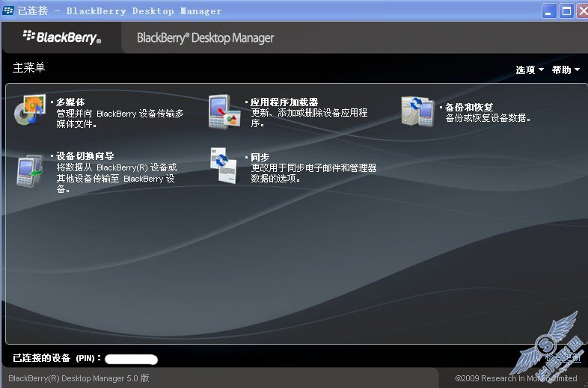The image size is (588, 388).
Task: Expand the 选项 options menu
Action: (530, 70)
